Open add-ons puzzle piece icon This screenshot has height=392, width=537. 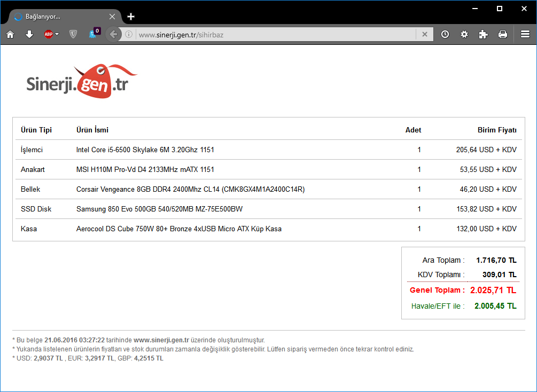point(483,34)
